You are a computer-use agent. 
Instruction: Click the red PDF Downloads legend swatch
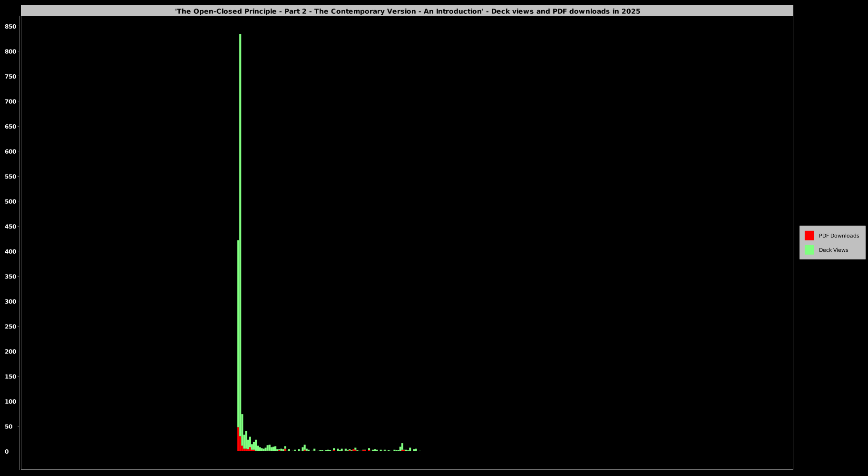click(809, 236)
